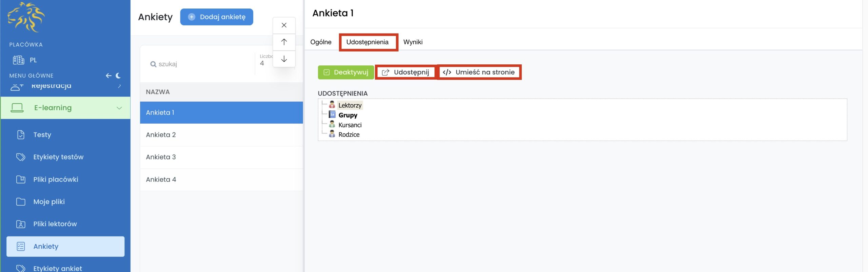This screenshot has height=272, width=868.
Task: Toggle the Deaktywuj survey button
Action: [346, 72]
